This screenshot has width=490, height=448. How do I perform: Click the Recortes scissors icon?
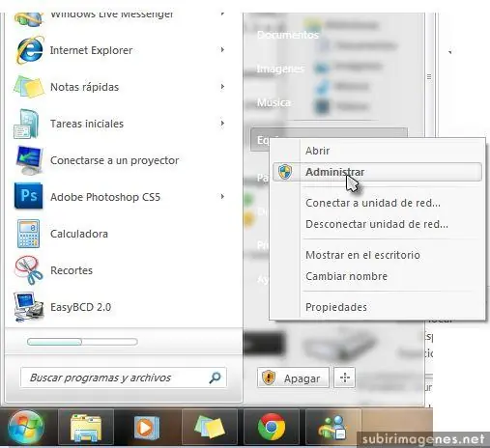[28, 270]
